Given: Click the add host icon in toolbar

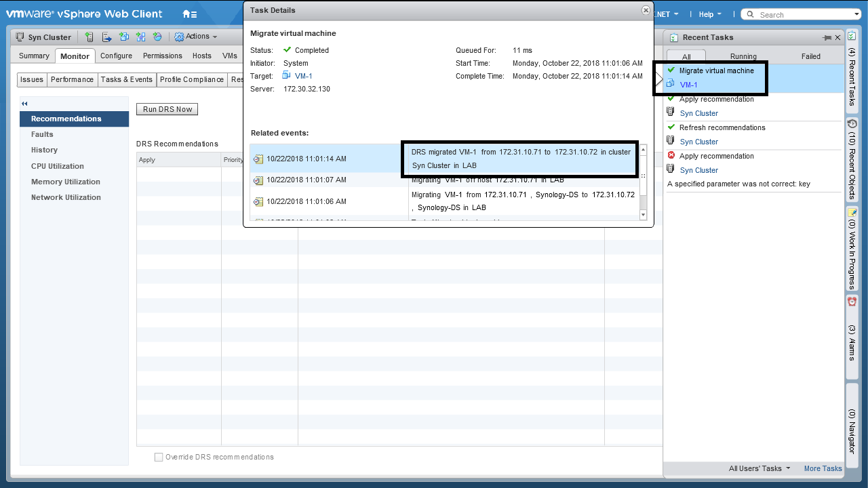Looking at the screenshot, I should (89, 37).
